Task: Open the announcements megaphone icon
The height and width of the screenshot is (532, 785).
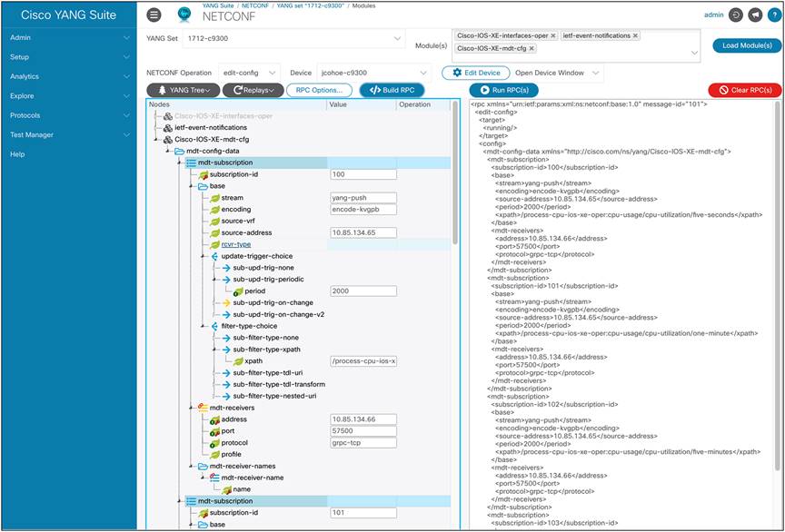Action: [x=754, y=15]
